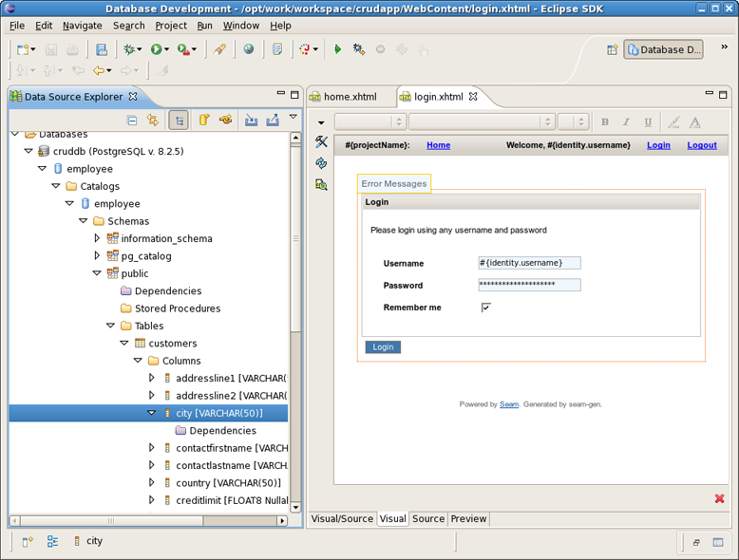Select the Stored Procedures folder
Viewport: 739px width, 560px height.
tap(178, 308)
